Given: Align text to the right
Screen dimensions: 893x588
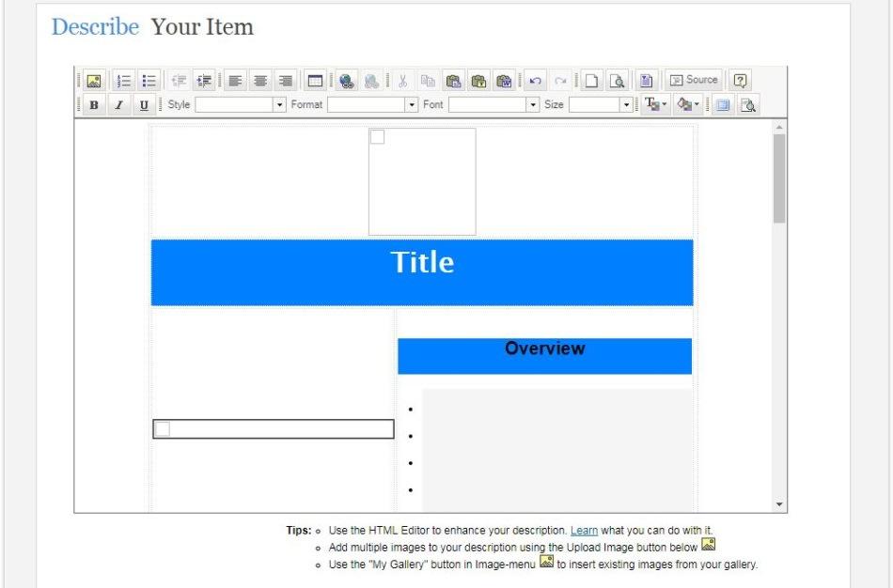Looking at the screenshot, I should coord(285,80).
